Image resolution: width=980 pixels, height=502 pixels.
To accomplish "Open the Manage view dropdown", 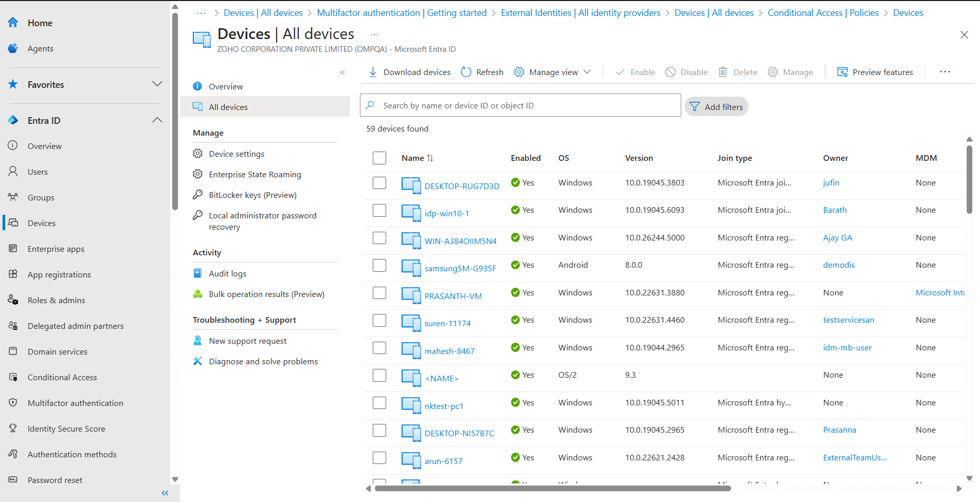I will coord(552,72).
